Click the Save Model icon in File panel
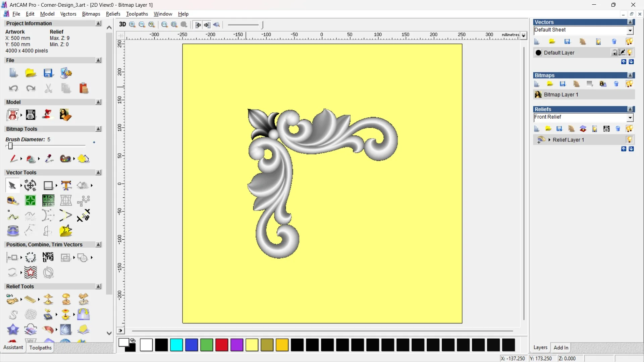The width and height of the screenshot is (644, 362). click(48, 73)
